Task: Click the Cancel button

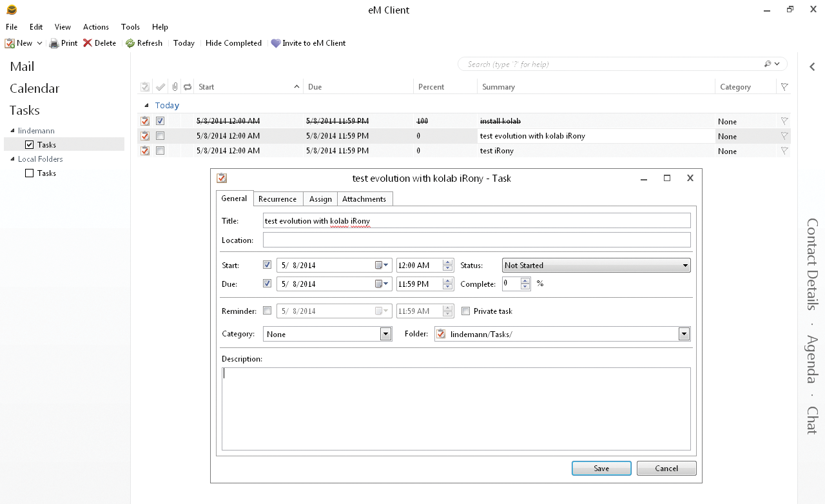Action: (x=666, y=469)
